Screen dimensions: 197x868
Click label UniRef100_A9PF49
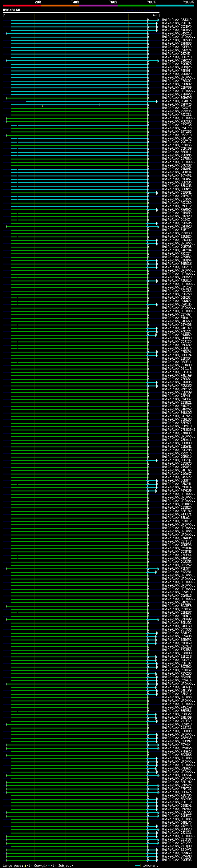(177, 47)
